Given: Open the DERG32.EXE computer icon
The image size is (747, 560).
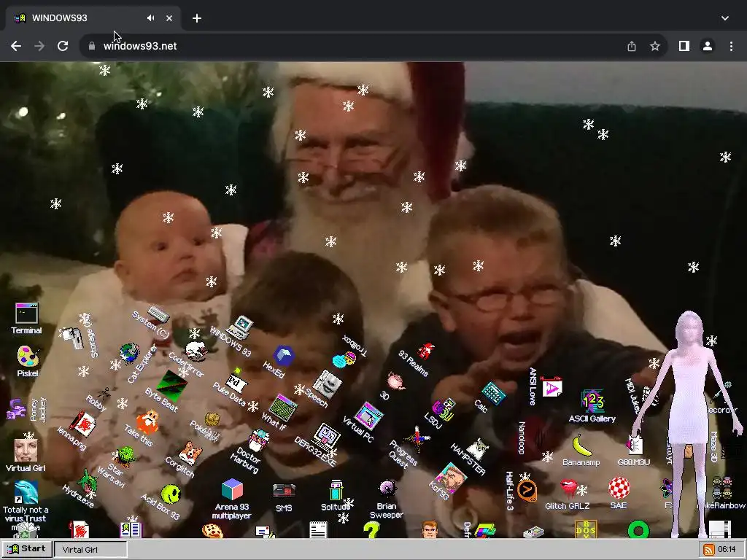Looking at the screenshot, I should click(x=326, y=437).
